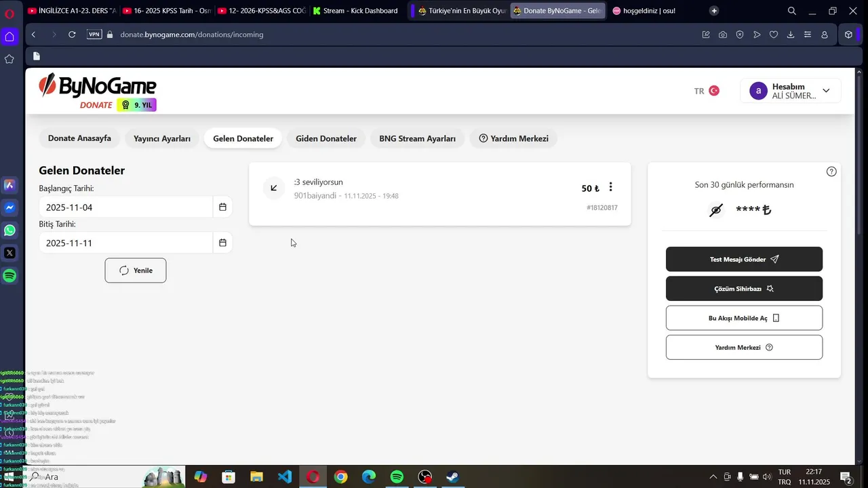Image resolution: width=868 pixels, height=488 pixels.
Task: Open the Giden Donateler menu item
Action: [326, 138]
